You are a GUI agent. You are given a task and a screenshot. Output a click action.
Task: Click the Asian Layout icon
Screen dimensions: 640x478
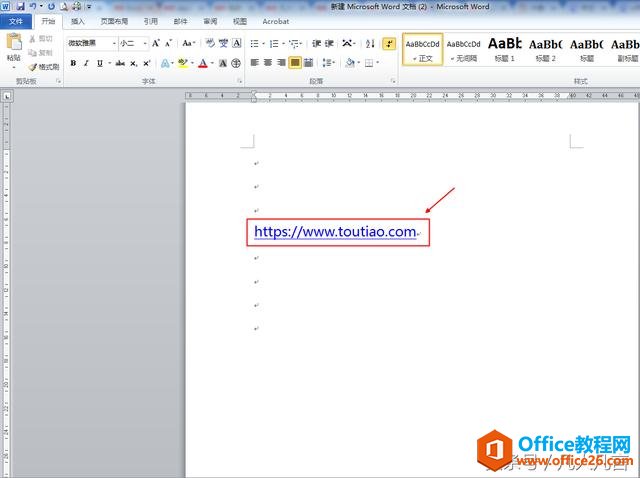click(348, 43)
